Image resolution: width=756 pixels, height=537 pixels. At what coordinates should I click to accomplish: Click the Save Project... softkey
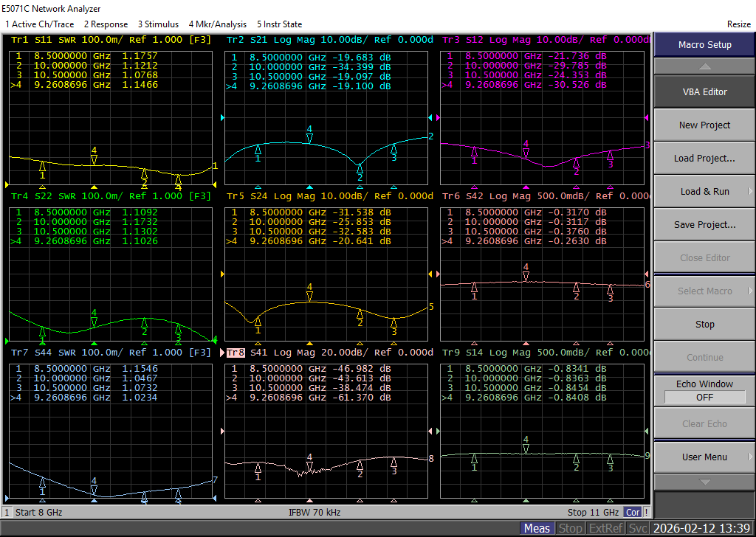coord(704,224)
